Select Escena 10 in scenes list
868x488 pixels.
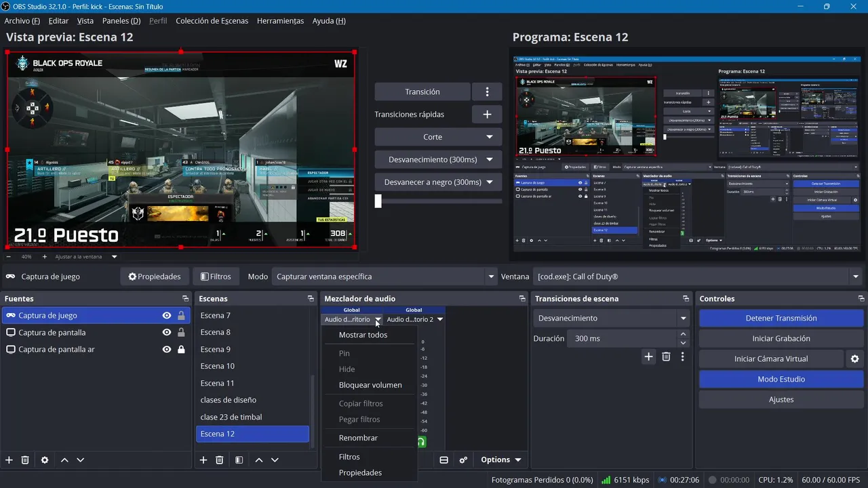point(252,366)
